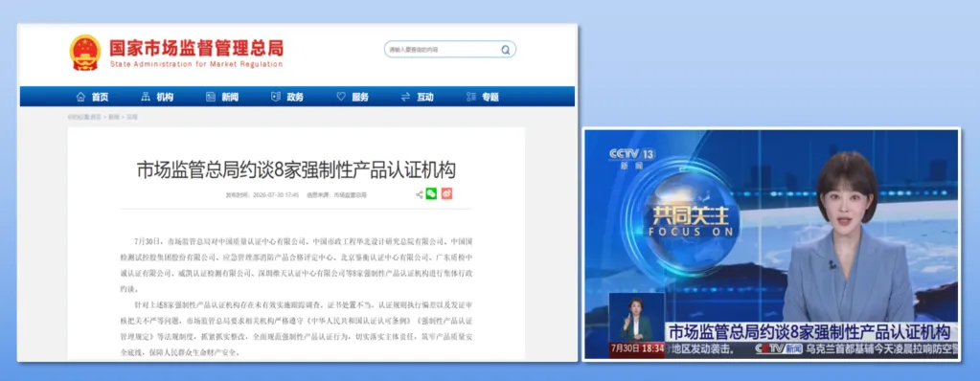The height and width of the screenshot is (381, 980).
Task: Open the 新闻 item in blue navigation bar
Action: 222,97
